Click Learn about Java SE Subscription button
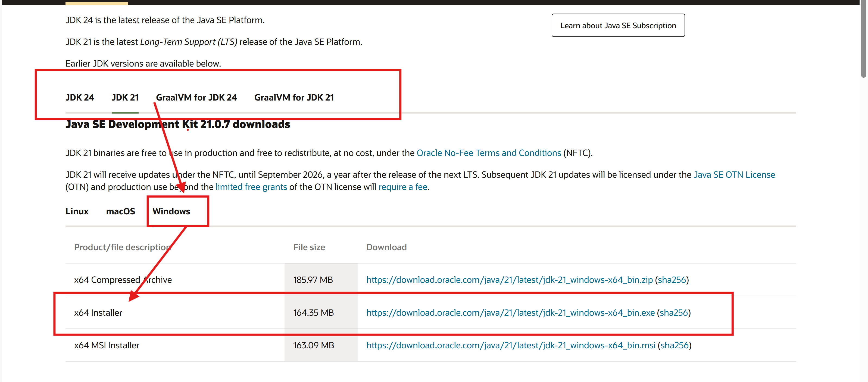Image resolution: width=868 pixels, height=382 pixels. tap(618, 26)
